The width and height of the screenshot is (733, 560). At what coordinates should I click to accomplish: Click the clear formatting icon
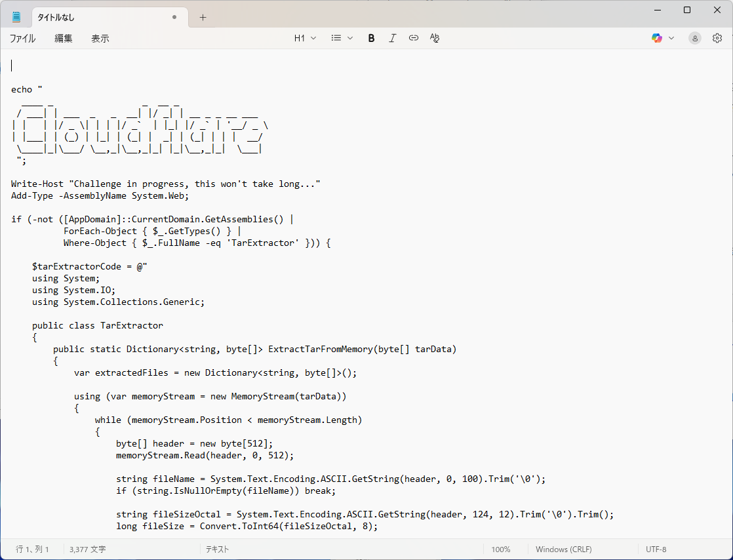[x=434, y=38]
